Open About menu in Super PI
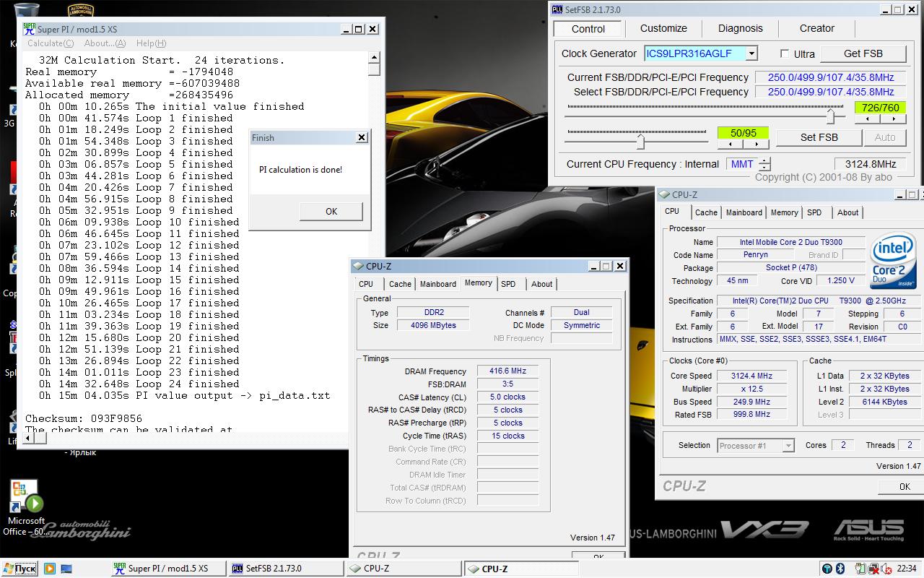Viewport: 924px width, 578px height. tap(105, 43)
